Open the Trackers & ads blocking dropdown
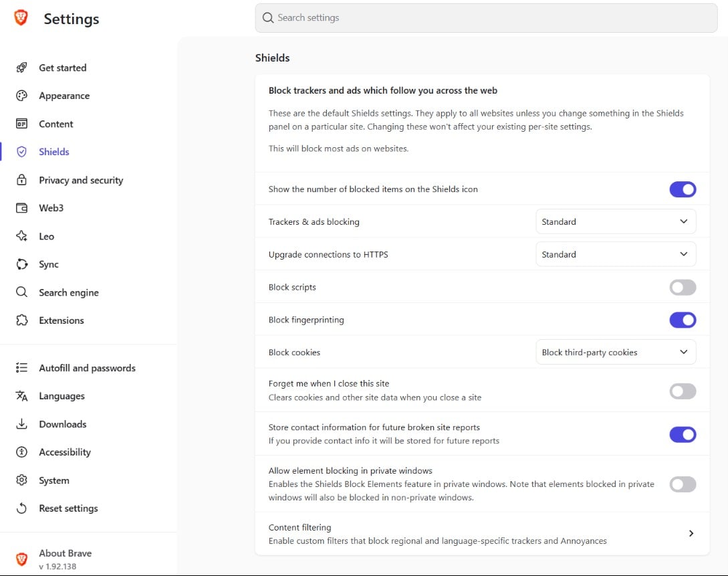This screenshot has height=576, width=728. (x=616, y=221)
